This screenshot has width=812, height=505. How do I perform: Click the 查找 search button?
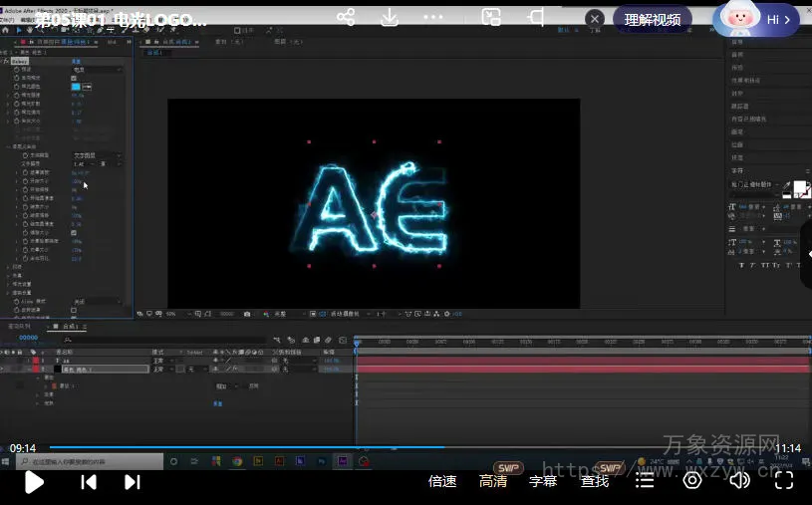(x=595, y=481)
